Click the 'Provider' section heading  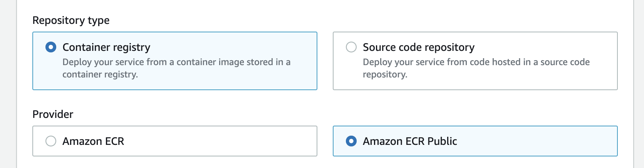click(53, 114)
